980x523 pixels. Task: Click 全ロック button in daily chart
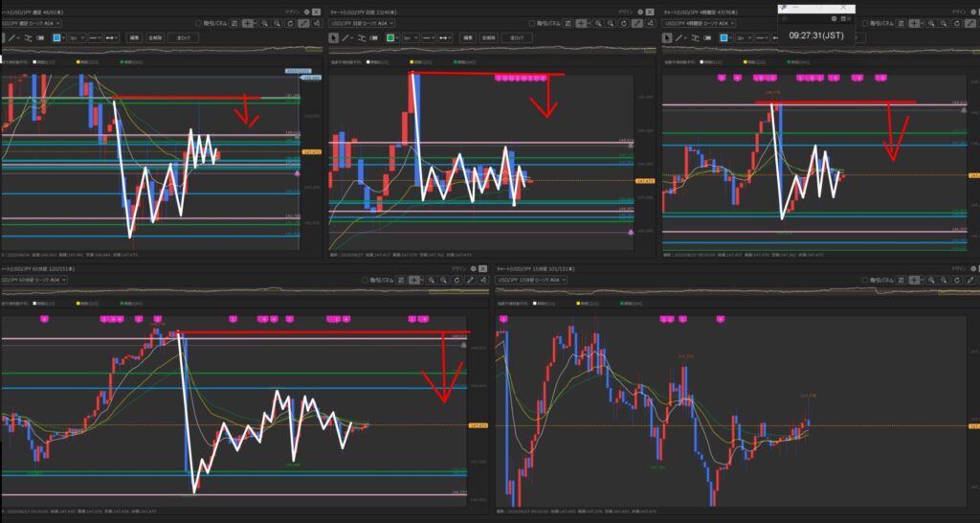(x=517, y=37)
